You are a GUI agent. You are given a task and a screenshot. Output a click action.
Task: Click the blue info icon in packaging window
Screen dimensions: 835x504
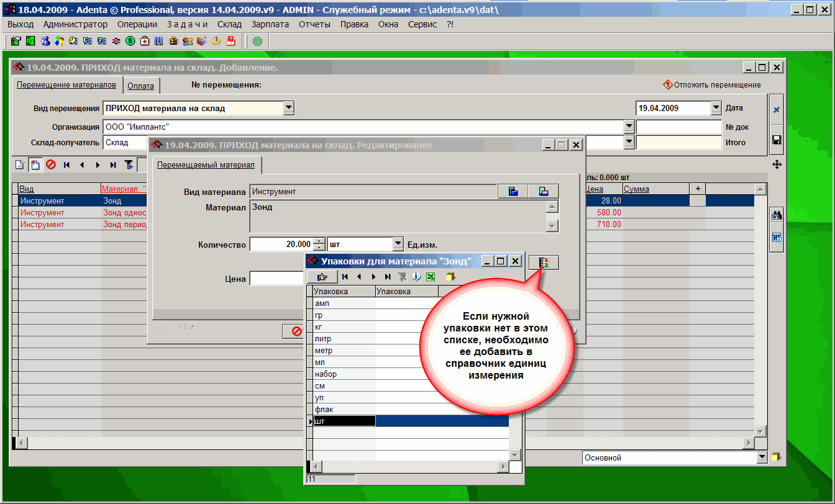click(417, 277)
